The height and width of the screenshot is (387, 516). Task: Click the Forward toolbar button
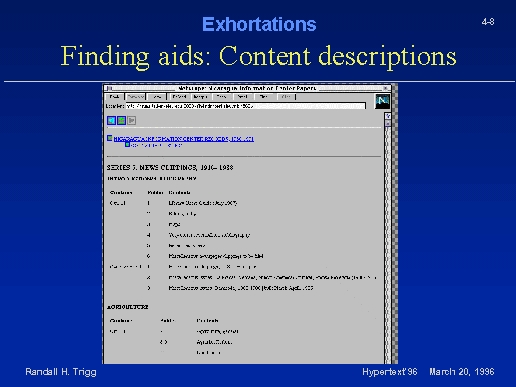pyautogui.click(x=135, y=97)
